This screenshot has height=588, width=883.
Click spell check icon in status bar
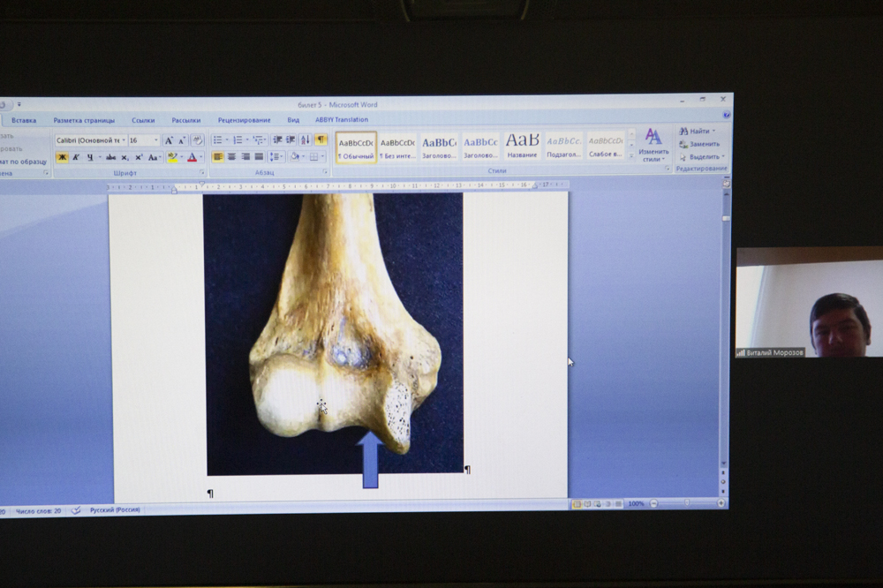pyautogui.click(x=76, y=510)
